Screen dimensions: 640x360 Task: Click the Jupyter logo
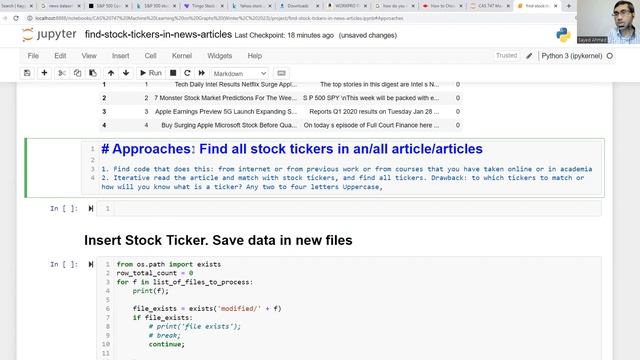(x=49, y=35)
